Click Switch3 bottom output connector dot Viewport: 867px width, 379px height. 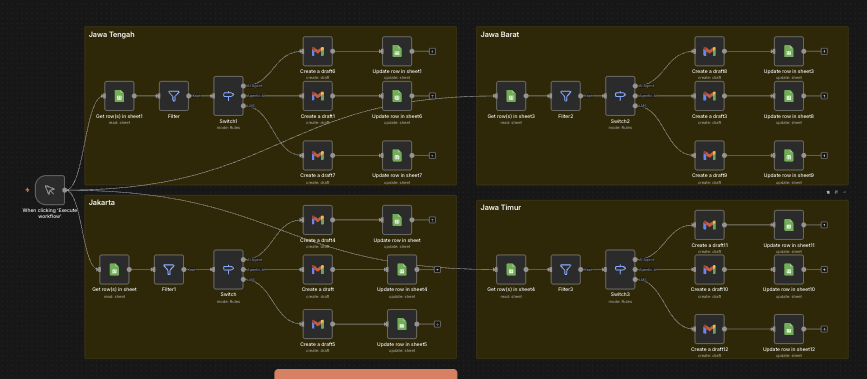tap(636, 279)
